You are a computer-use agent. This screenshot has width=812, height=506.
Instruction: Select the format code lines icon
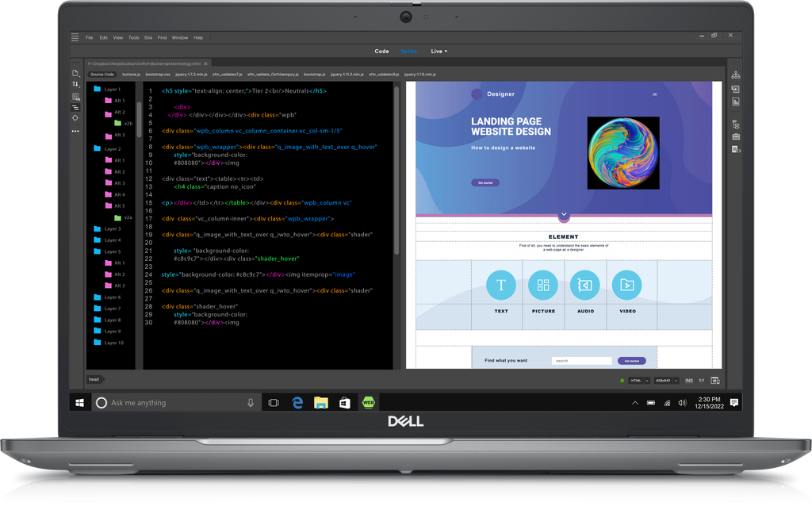(75, 107)
